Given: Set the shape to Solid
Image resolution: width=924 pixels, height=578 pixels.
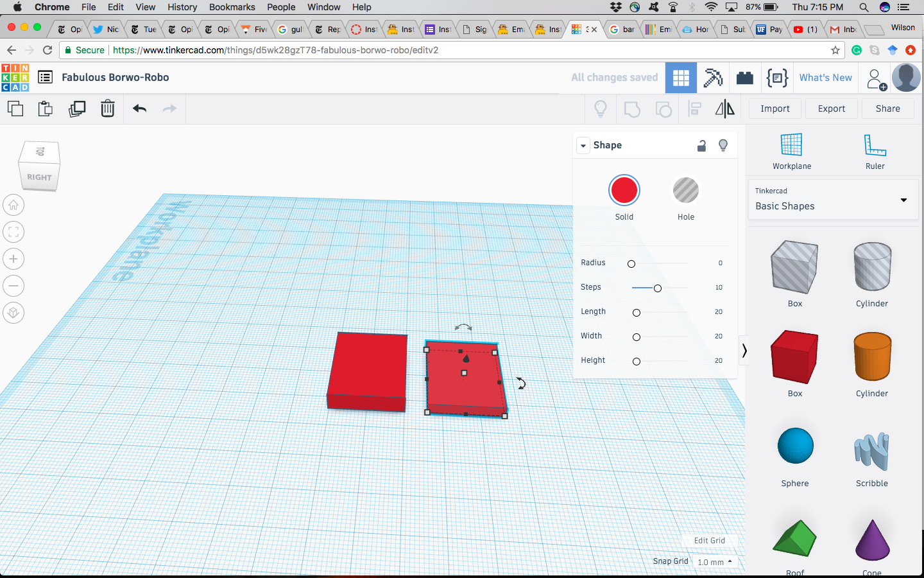Looking at the screenshot, I should point(624,190).
